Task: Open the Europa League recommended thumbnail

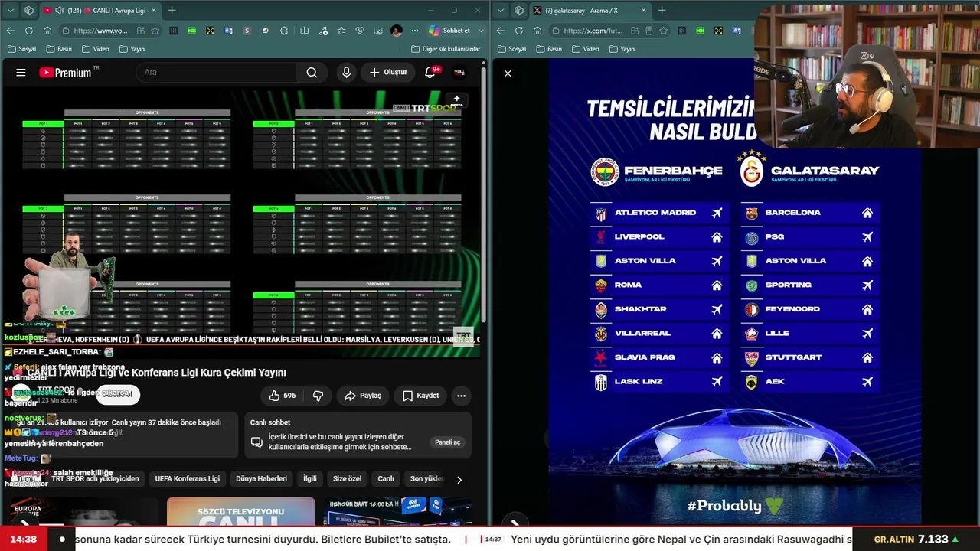Action: pyautogui.click(x=83, y=511)
